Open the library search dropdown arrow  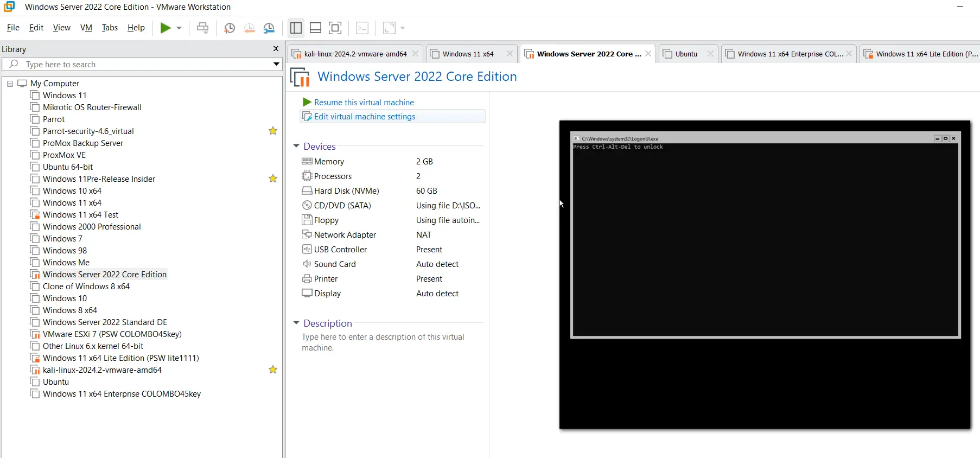coord(276,64)
